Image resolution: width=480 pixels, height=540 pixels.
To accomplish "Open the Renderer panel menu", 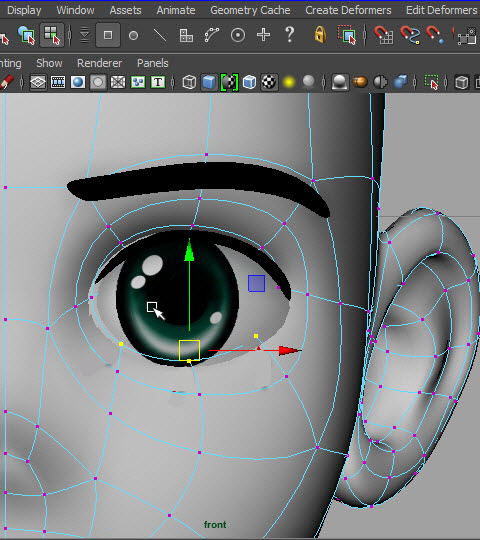I will [100, 63].
